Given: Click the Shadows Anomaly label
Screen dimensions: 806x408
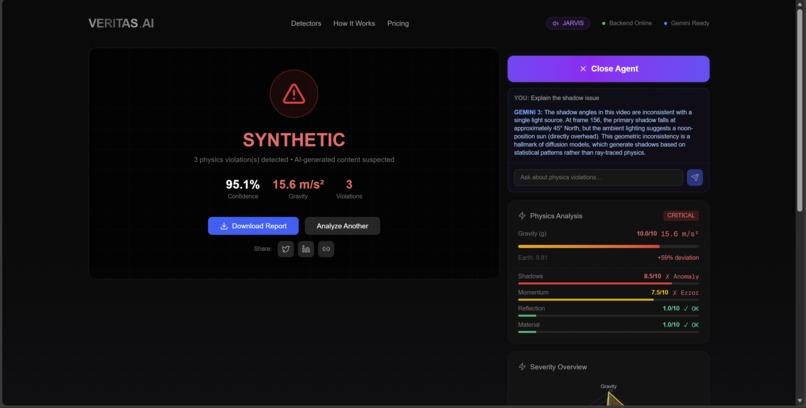Looking at the screenshot, I should click(682, 276).
